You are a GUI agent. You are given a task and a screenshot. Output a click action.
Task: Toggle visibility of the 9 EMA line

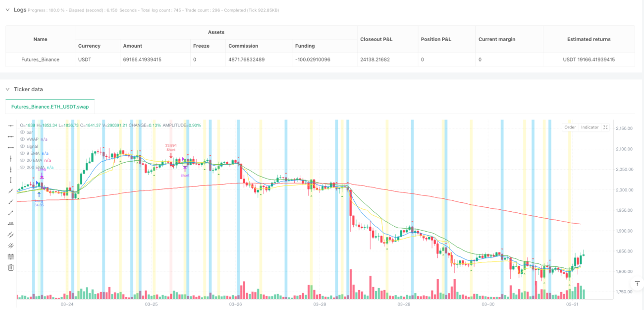(x=22, y=153)
